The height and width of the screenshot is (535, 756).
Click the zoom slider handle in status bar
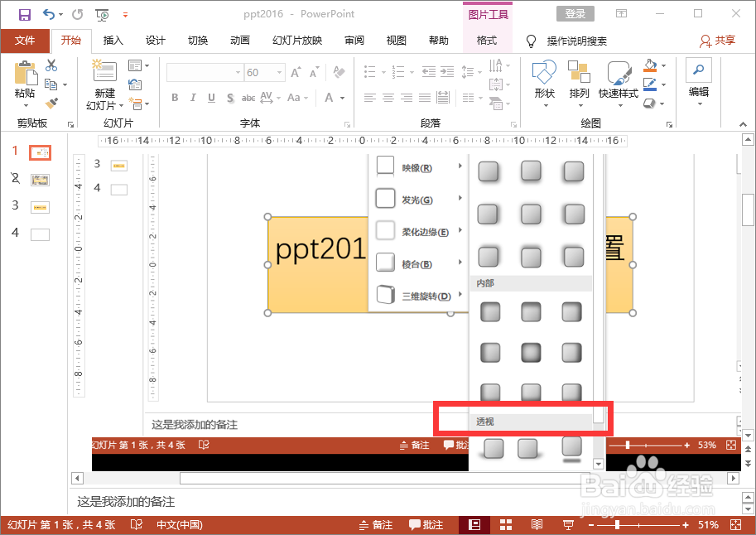click(617, 525)
